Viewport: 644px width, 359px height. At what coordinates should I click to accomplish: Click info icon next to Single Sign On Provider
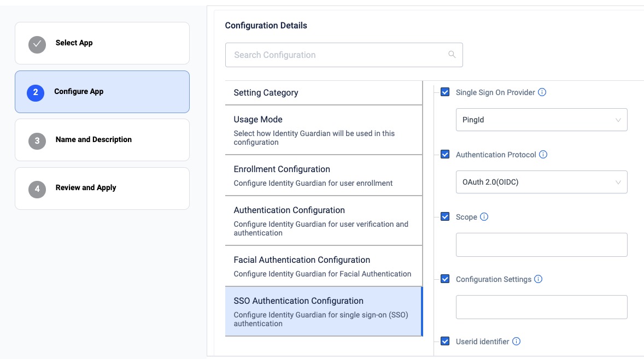(x=542, y=92)
